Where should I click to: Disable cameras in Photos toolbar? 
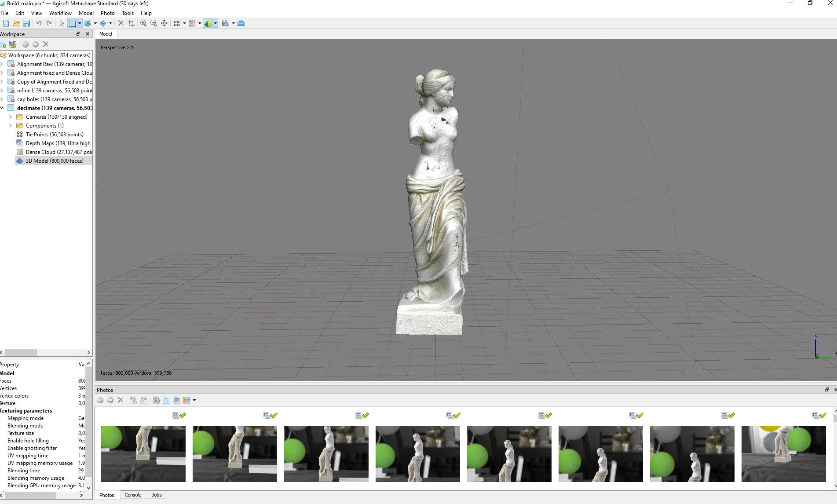pyautogui.click(x=110, y=400)
